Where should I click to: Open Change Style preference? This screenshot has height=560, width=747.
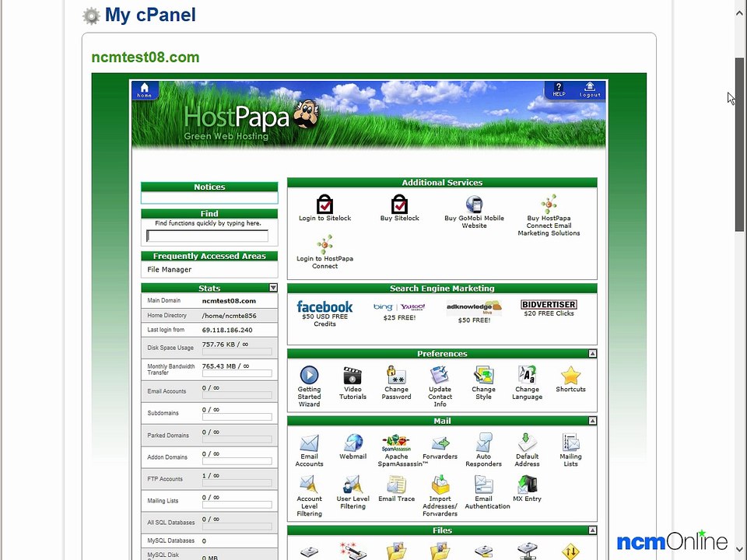[483, 383]
